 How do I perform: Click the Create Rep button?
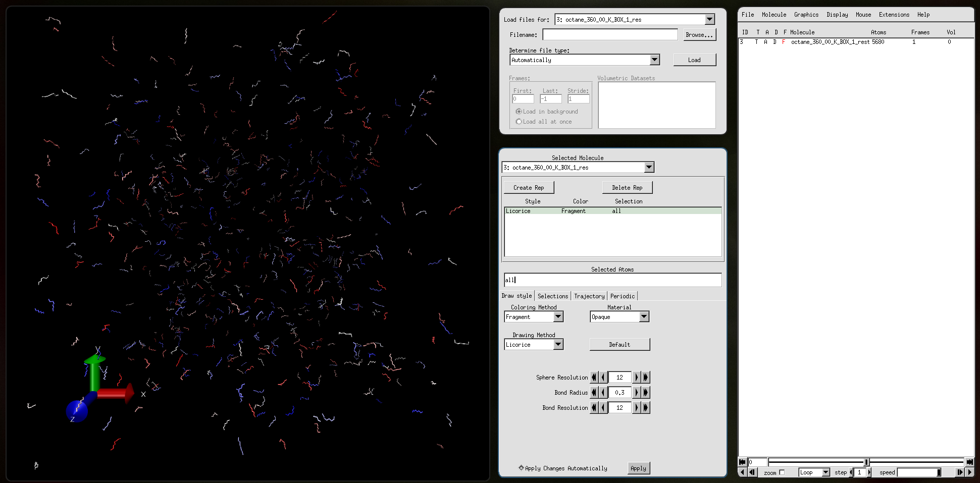(529, 188)
